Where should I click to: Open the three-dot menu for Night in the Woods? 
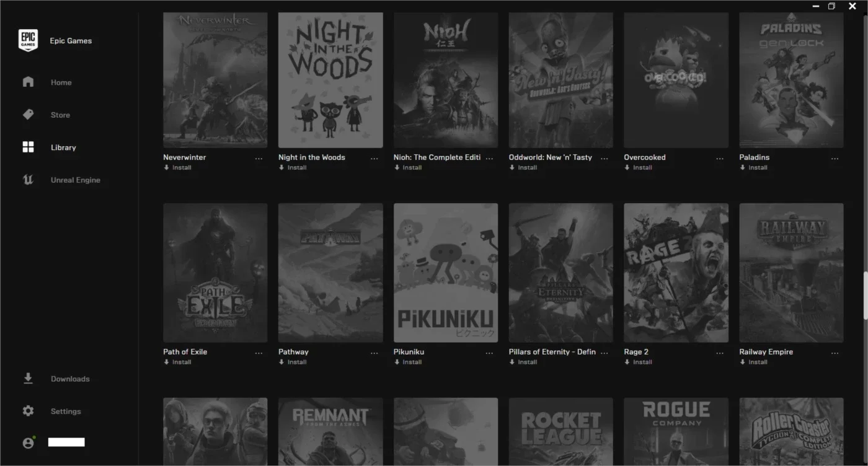374,159
